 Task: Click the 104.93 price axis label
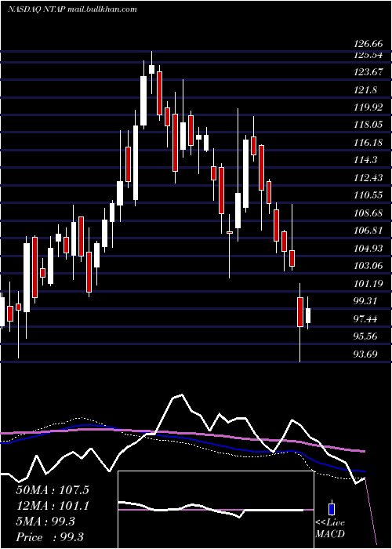[x=368, y=249]
